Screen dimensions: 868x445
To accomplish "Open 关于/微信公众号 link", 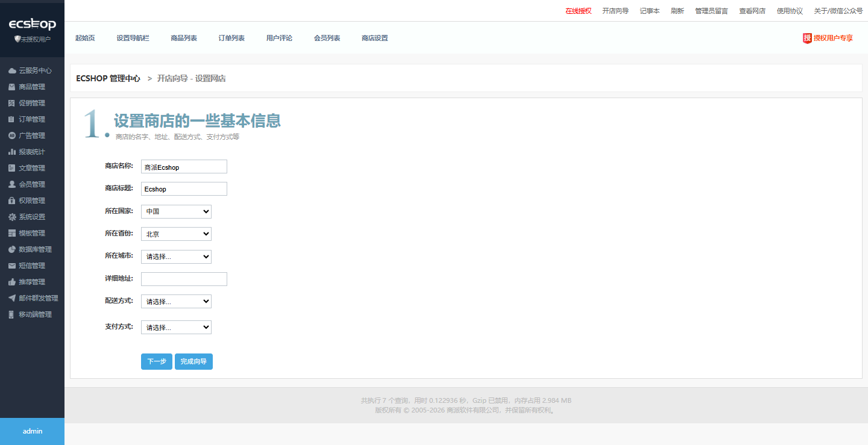I will click(x=838, y=11).
